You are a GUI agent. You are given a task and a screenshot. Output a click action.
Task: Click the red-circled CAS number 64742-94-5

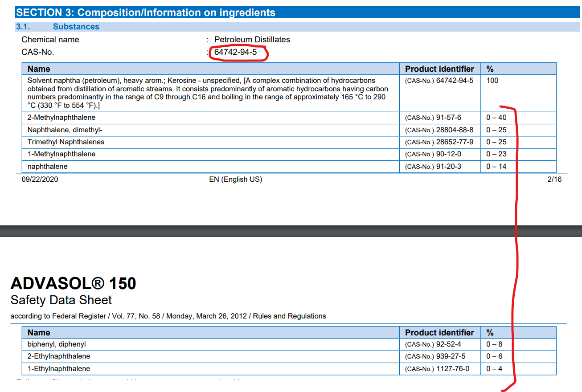[235, 52]
